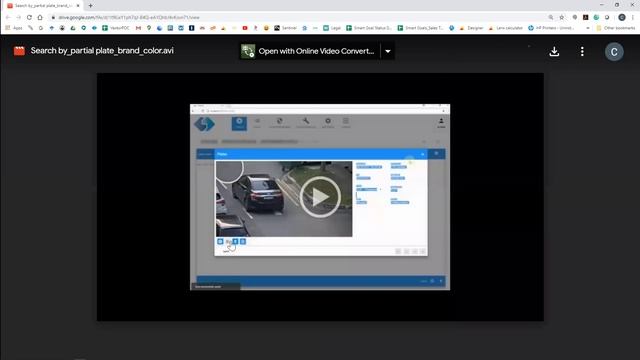Open the Lens calculator bookmark

(x=505, y=28)
